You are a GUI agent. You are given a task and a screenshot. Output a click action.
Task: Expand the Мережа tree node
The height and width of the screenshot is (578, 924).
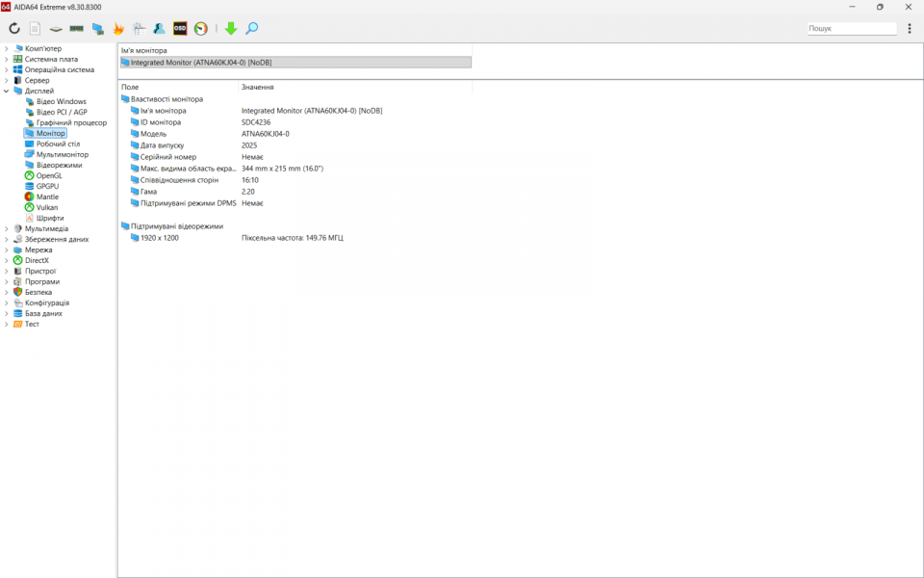point(6,250)
